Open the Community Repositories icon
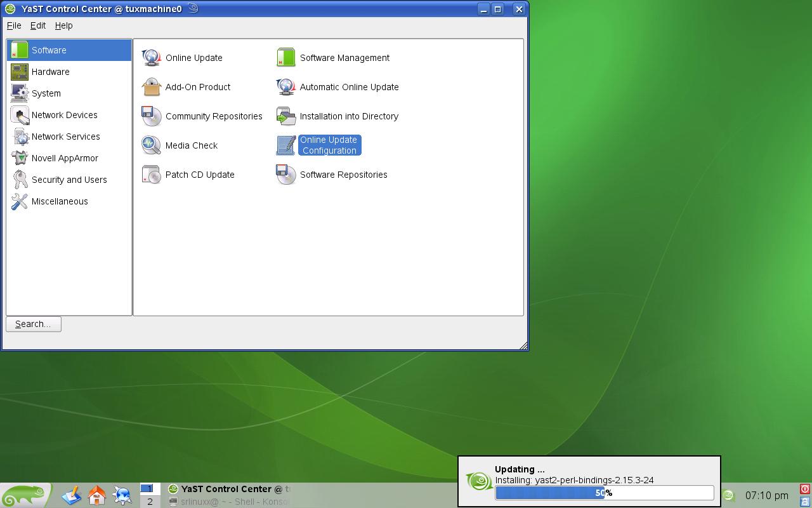Image resolution: width=812 pixels, height=508 pixels. click(x=152, y=116)
